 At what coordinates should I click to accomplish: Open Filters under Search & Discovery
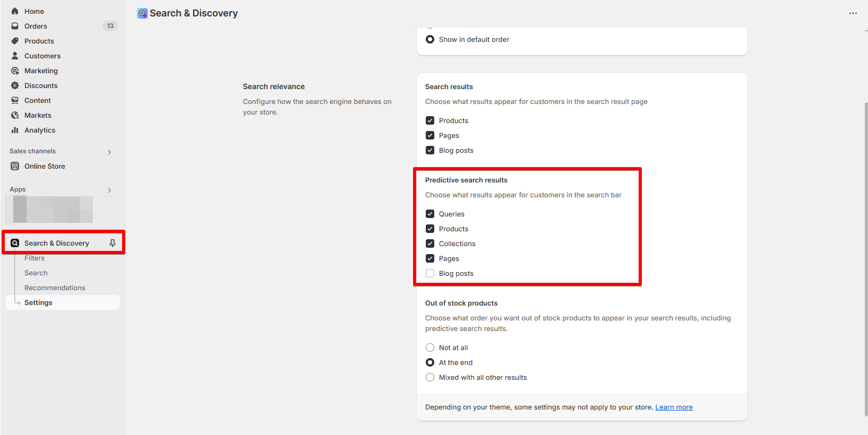click(35, 258)
